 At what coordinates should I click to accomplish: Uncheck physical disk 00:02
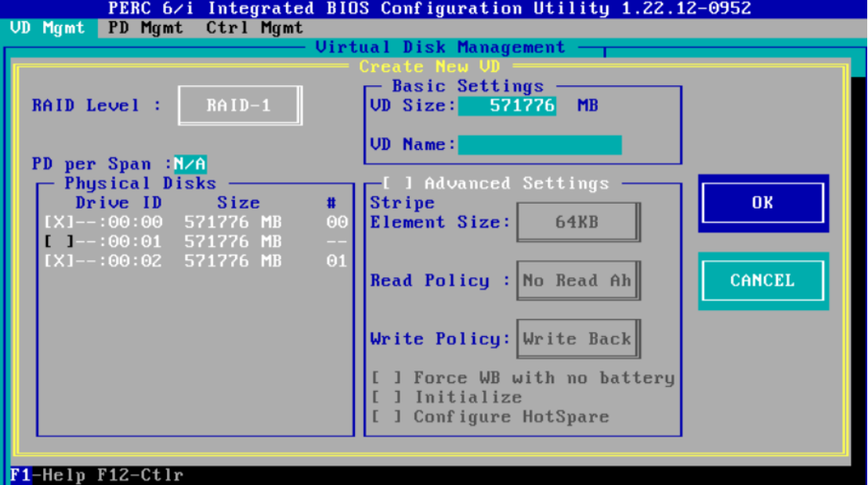(x=59, y=261)
